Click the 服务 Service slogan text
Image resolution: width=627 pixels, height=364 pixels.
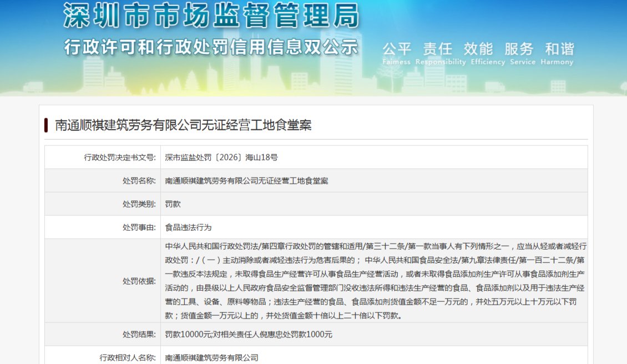pos(522,54)
